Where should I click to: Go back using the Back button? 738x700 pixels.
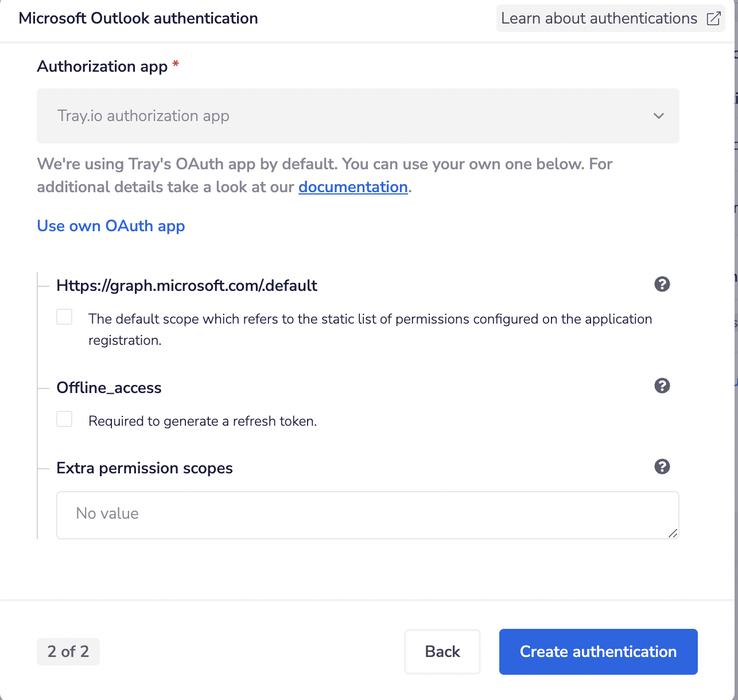(442, 651)
